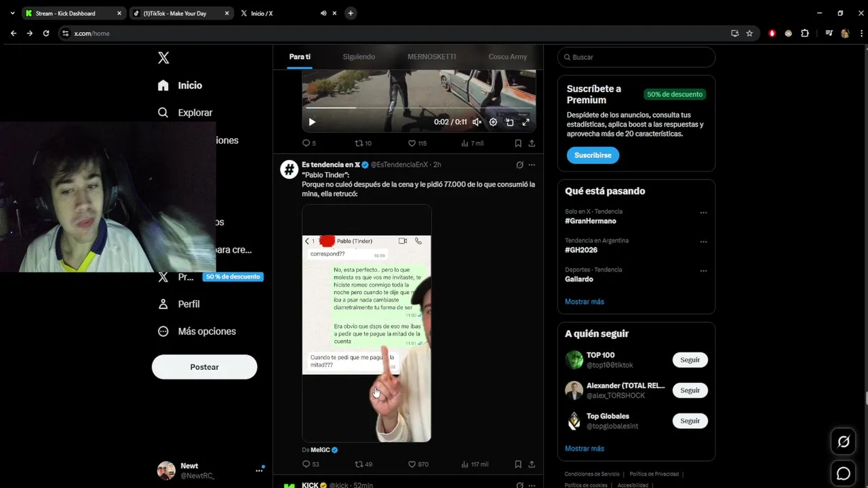Open the media control toolbar icon

point(829,33)
